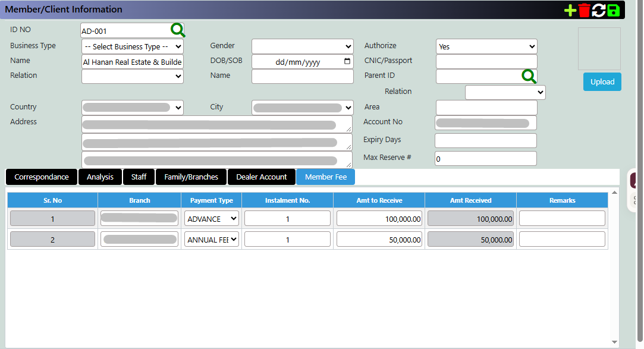
Task: Open the Business Type dropdown
Action: tap(132, 46)
